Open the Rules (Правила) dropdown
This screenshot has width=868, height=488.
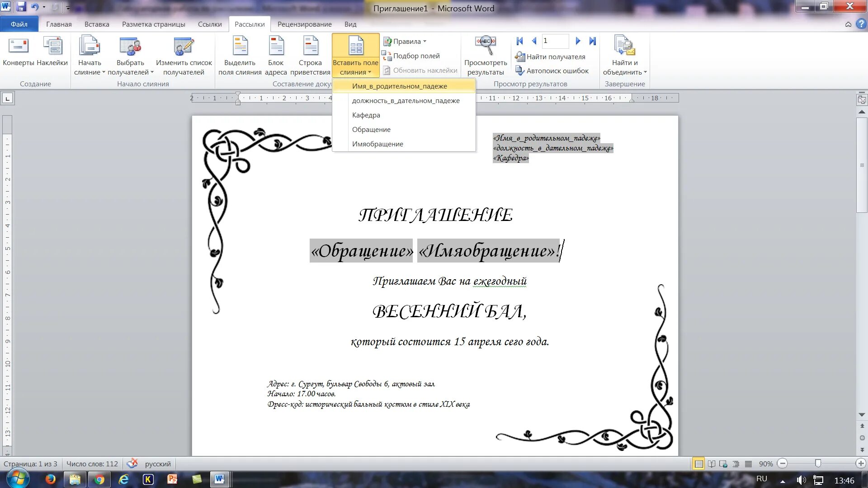(406, 41)
